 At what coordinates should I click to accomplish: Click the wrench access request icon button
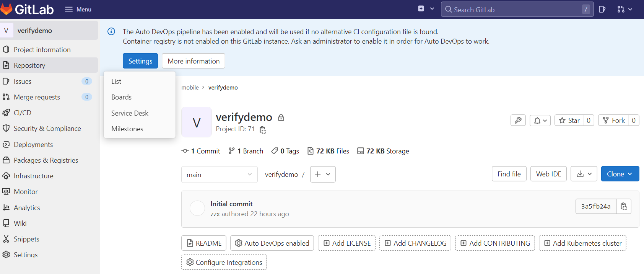(518, 120)
